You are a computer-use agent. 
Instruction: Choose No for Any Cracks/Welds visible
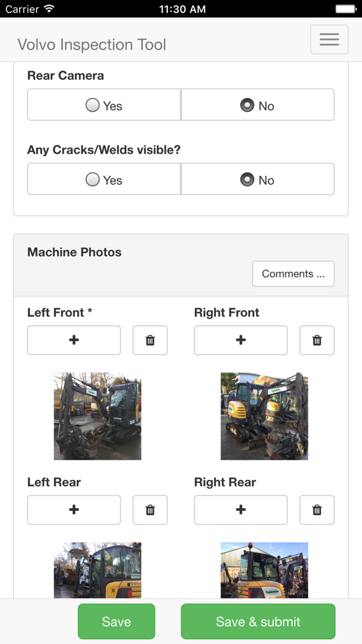tap(258, 179)
